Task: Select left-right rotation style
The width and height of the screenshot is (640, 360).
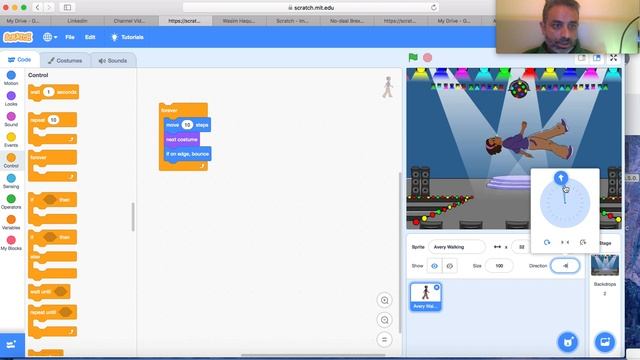Action: [565, 242]
